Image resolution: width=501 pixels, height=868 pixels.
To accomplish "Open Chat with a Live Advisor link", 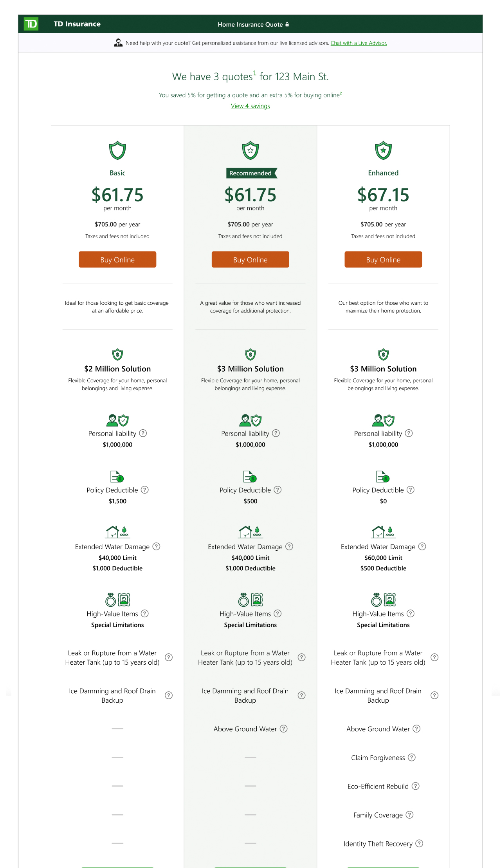I will click(359, 43).
